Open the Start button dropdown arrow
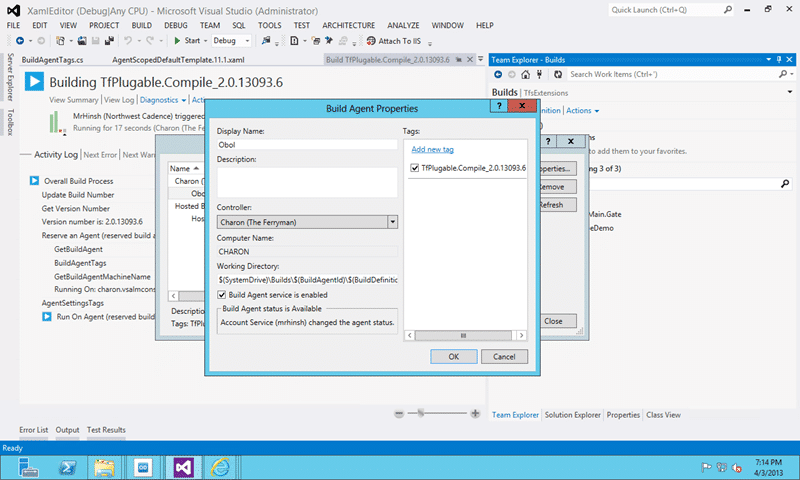 (x=206, y=41)
